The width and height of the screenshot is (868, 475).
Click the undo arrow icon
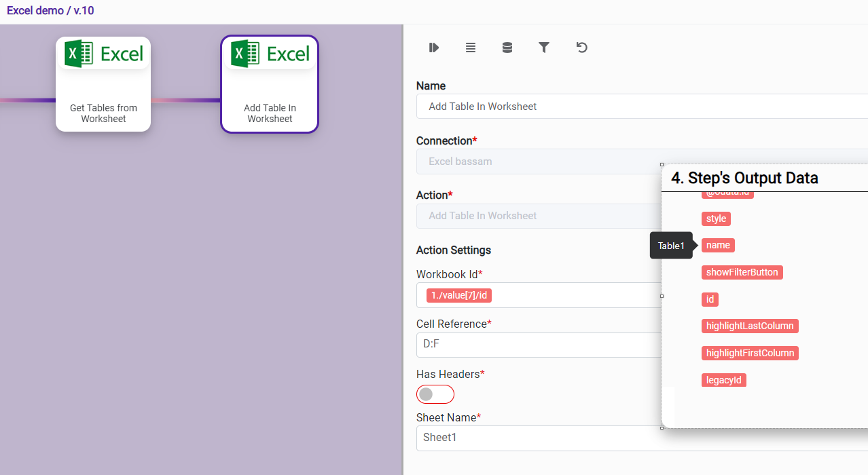point(581,47)
